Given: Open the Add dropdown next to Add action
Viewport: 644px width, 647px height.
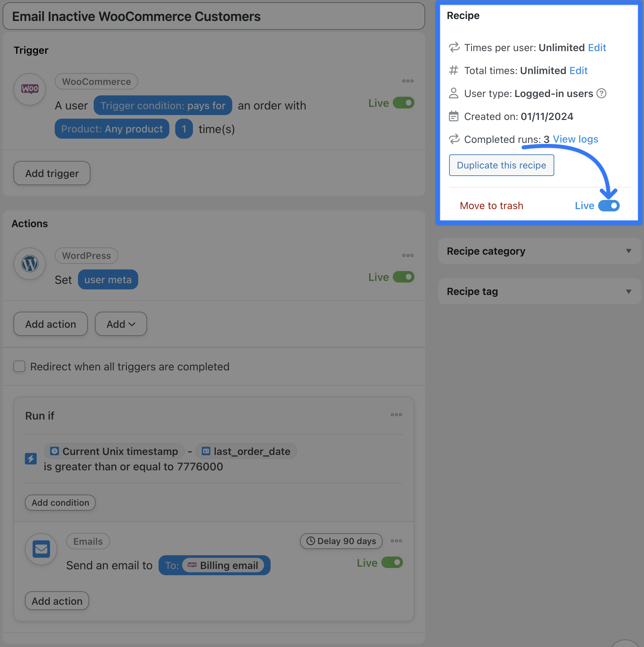Looking at the screenshot, I should click(x=121, y=324).
